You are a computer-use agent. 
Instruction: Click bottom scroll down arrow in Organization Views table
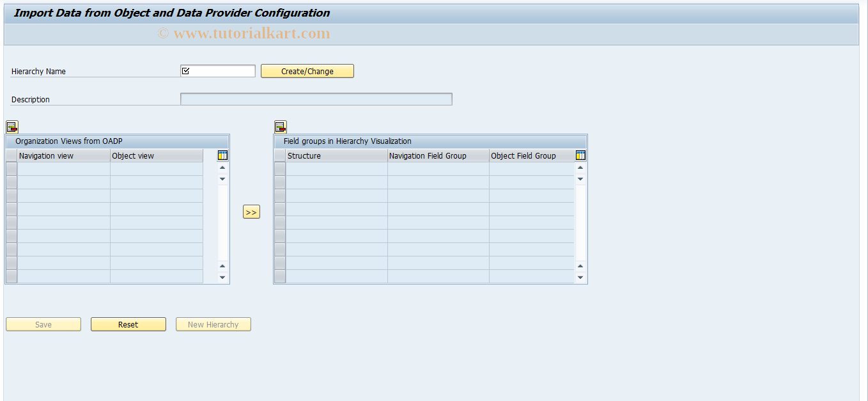pos(222,278)
